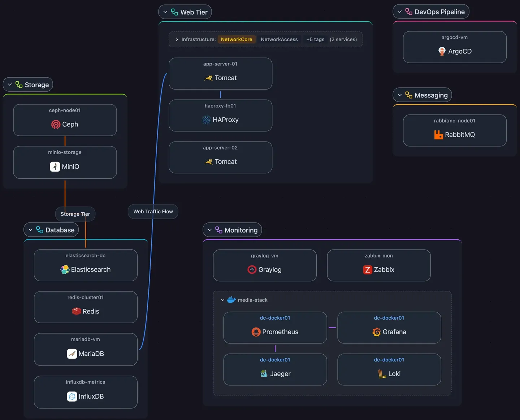Collapse the Web Tier group chevron
Screen dimensions: 520x420
pos(165,12)
